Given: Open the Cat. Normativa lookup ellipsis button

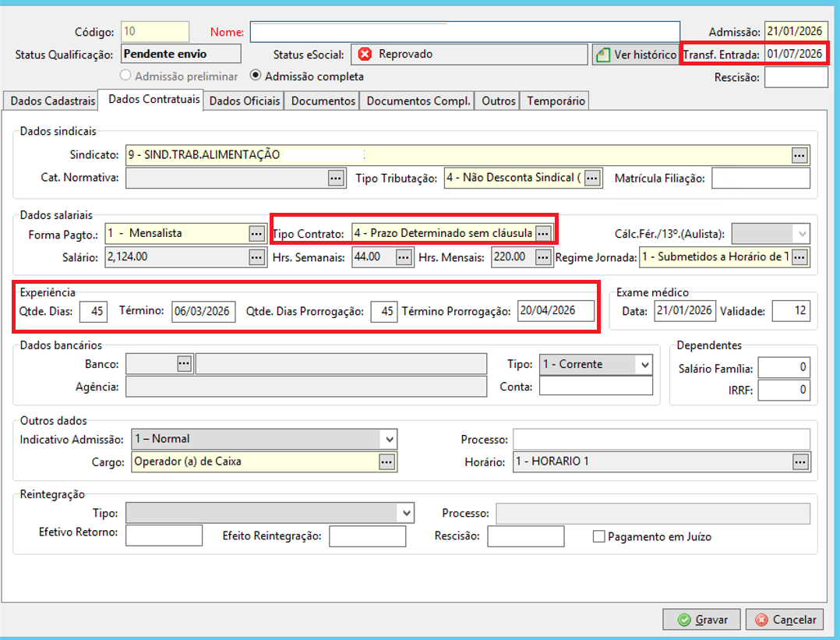Looking at the screenshot, I should [x=336, y=178].
